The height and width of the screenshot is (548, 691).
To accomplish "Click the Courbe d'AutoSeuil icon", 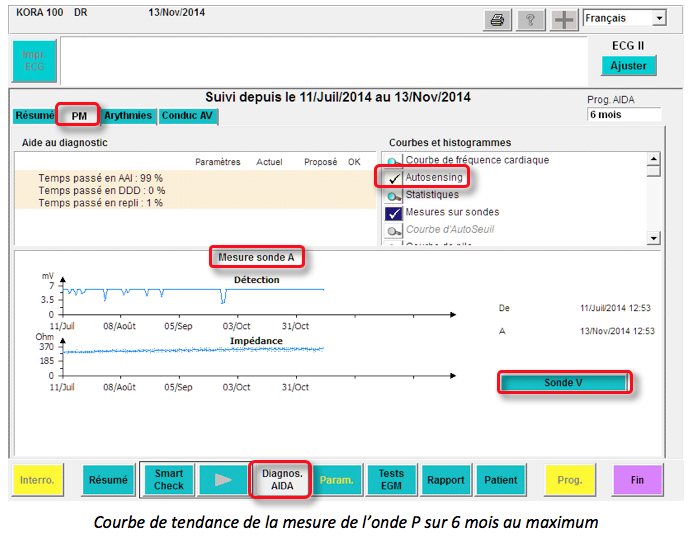I will [394, 229].
